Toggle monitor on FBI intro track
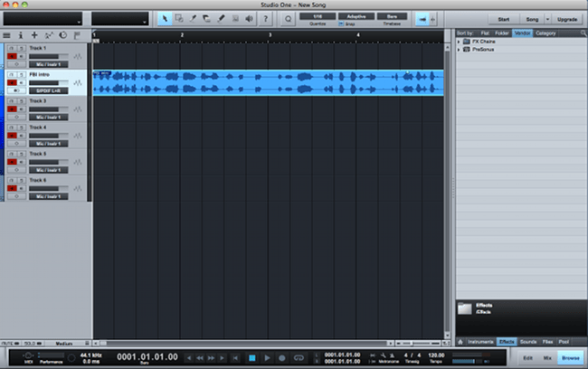This screenshot has height=369, width=588. (x=22, y=82)
